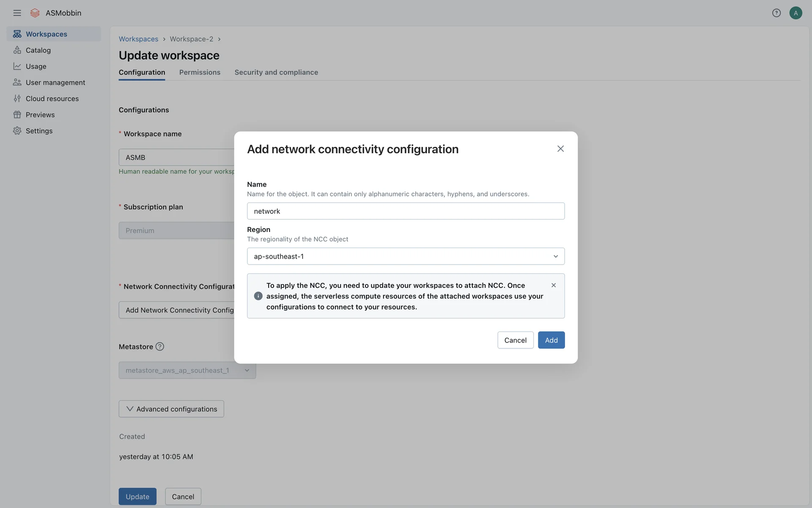Click the Cloud resources sidebar icon

click(17, 99)
